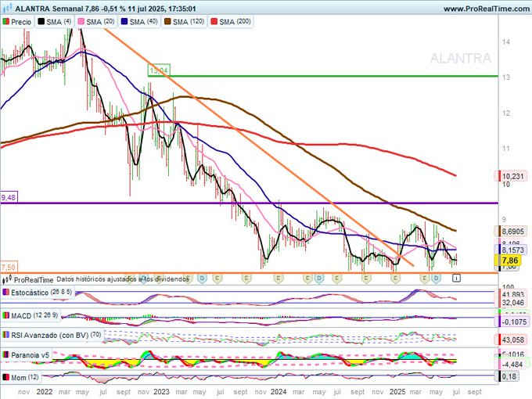Click the red swatch of SMA (200)
The height and width of the screenshot is (399, 532).
click(x=214, y=22)
